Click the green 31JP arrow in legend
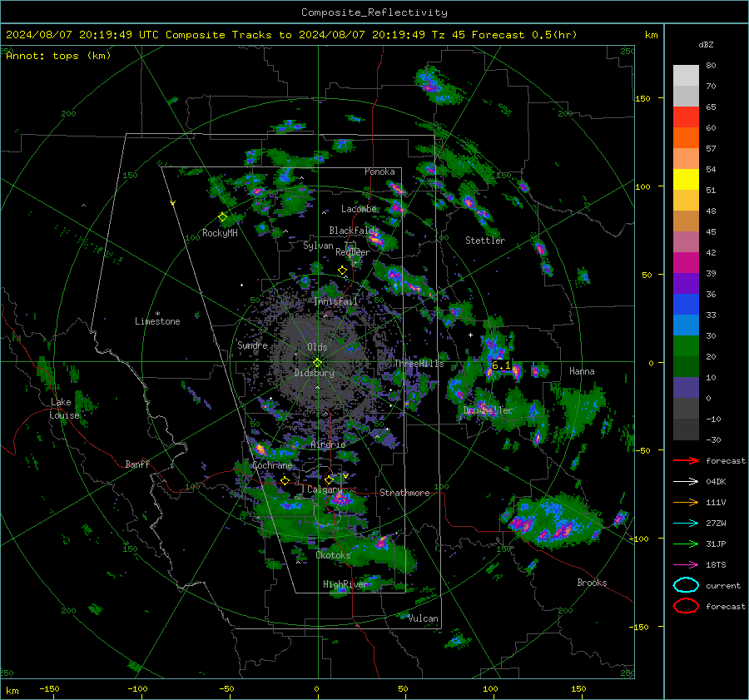This screenshot has width=749, height=700. pyautogui.click(x=686, y=544)
